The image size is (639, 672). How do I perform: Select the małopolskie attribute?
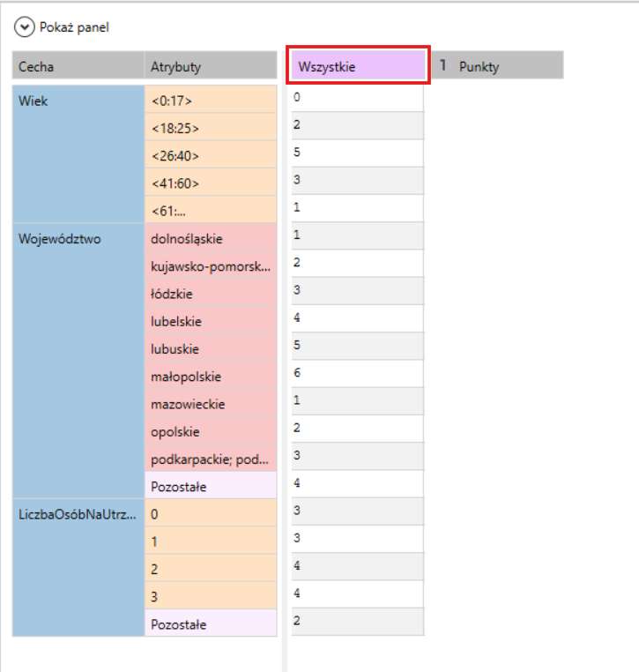(x=211, y=375)
